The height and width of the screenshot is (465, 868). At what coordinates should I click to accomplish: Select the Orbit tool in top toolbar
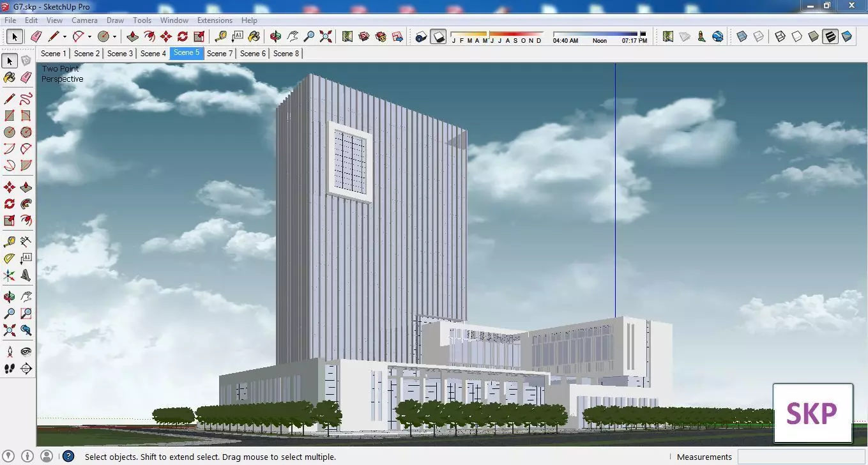coord(276,36)
